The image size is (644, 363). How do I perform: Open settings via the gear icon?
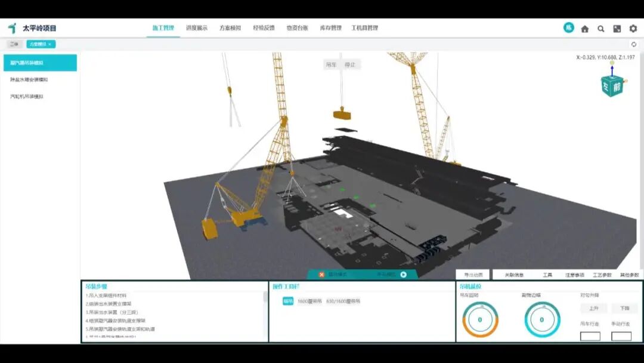click(x=633, y=29)
